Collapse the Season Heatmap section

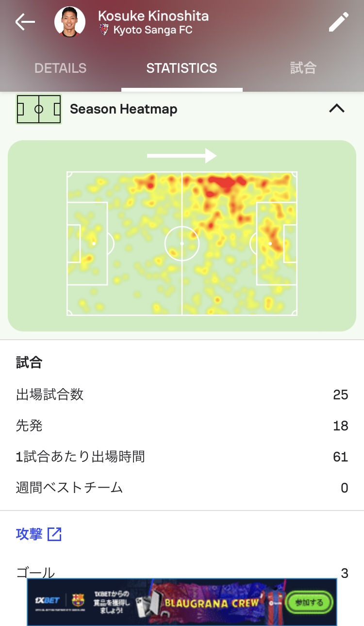pyautogui.click(x=336, y=109)
